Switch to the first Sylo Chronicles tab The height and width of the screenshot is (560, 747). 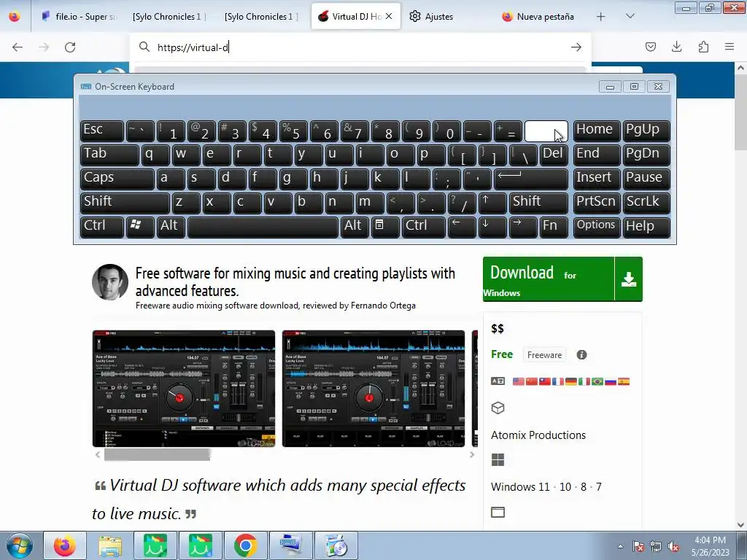tap(169, 17)
